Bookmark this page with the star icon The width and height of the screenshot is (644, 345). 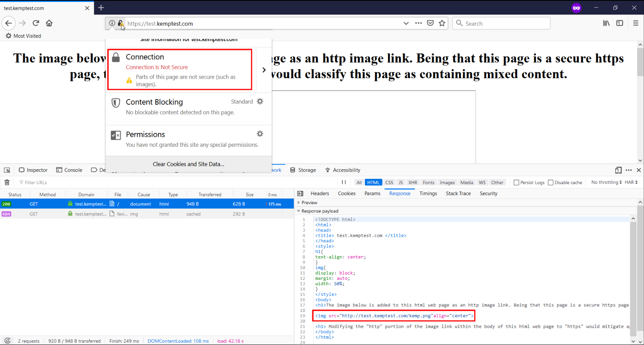pyautogui.click(x=442, y=23)
